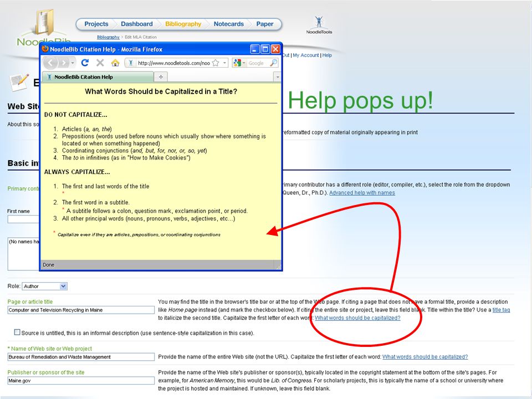This screenshot has width=532, height=399.
Task: Maximize the Citation Help window
Action: point(265,49)
